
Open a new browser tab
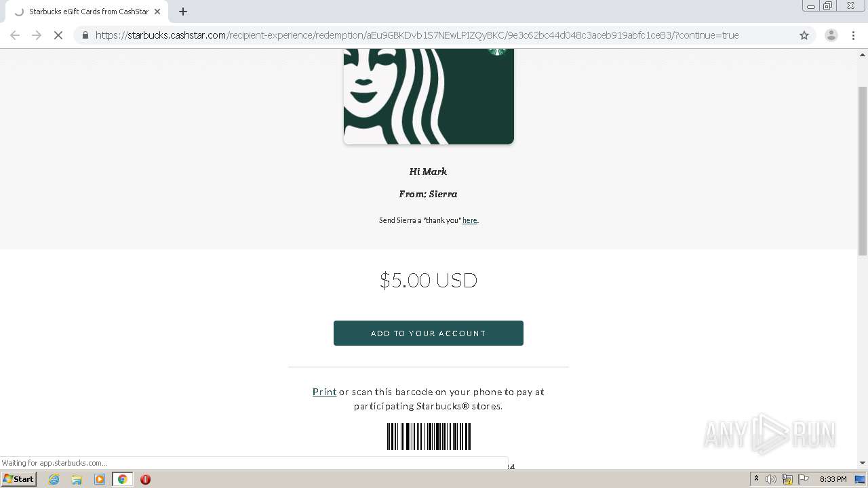(x=183, y=12)
